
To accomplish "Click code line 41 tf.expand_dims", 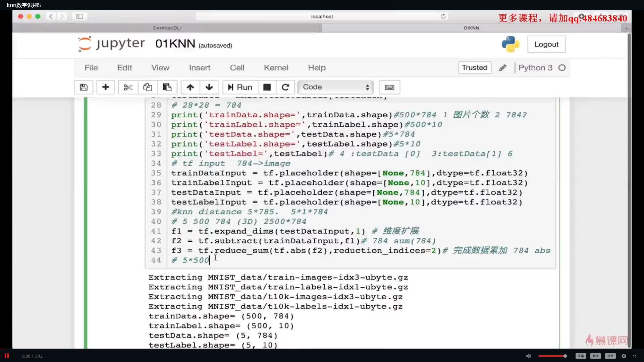I will click(295, 231).
